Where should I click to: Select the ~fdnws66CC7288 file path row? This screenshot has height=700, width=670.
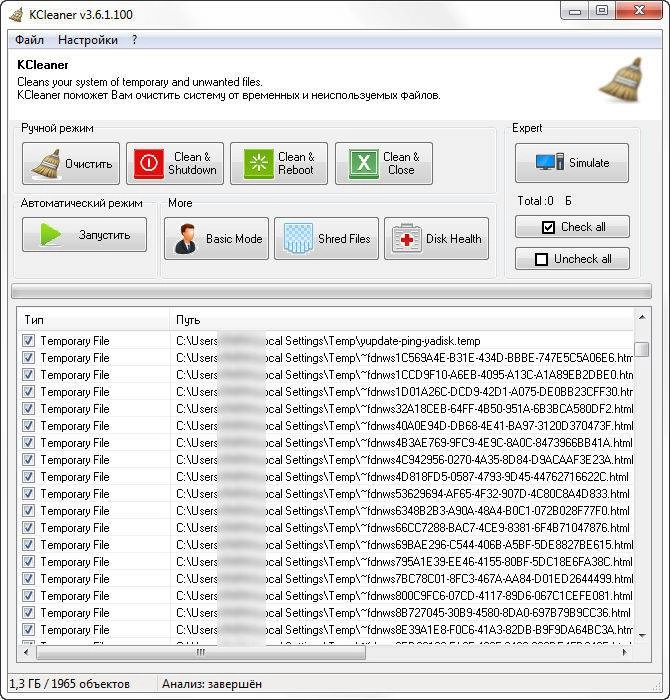402,528
